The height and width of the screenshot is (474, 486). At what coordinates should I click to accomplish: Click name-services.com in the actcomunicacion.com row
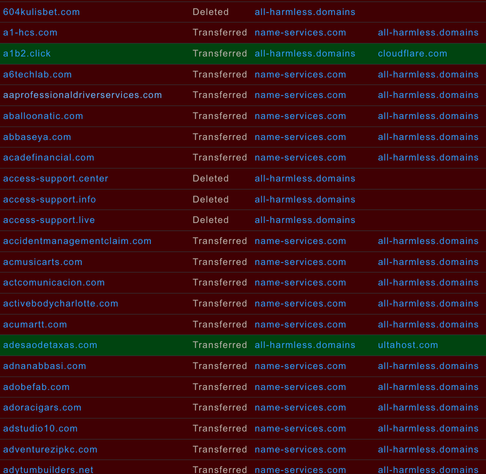click(x=300, y=283)
